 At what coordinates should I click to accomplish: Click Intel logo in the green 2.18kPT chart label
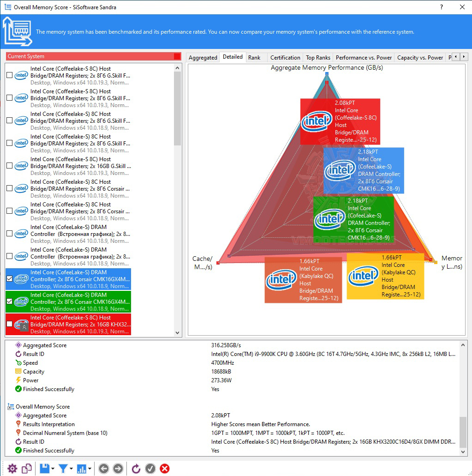[x=330, y=219]
